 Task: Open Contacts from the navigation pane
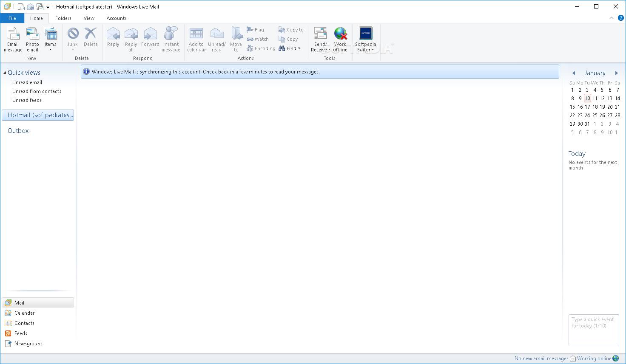24,323
